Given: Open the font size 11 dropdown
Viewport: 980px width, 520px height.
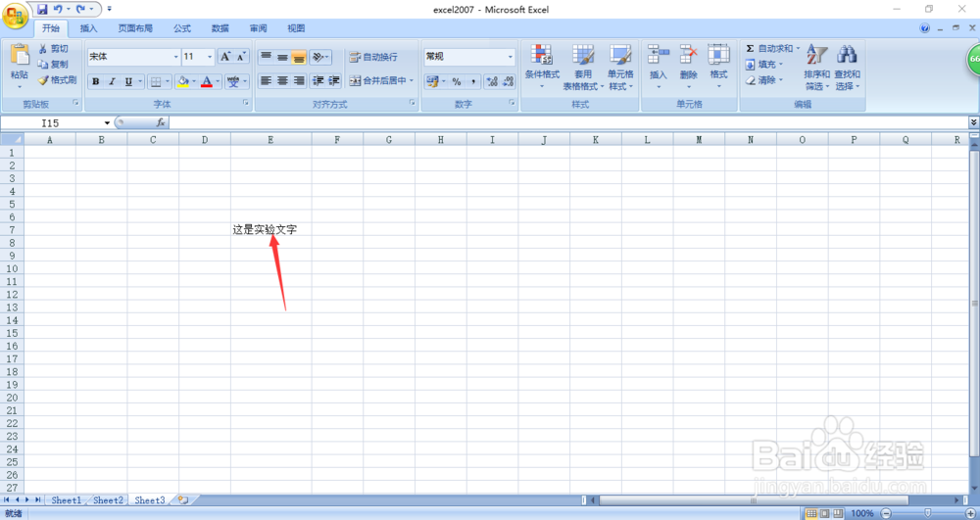Looking at the screenshot, I should coord(210,57).
